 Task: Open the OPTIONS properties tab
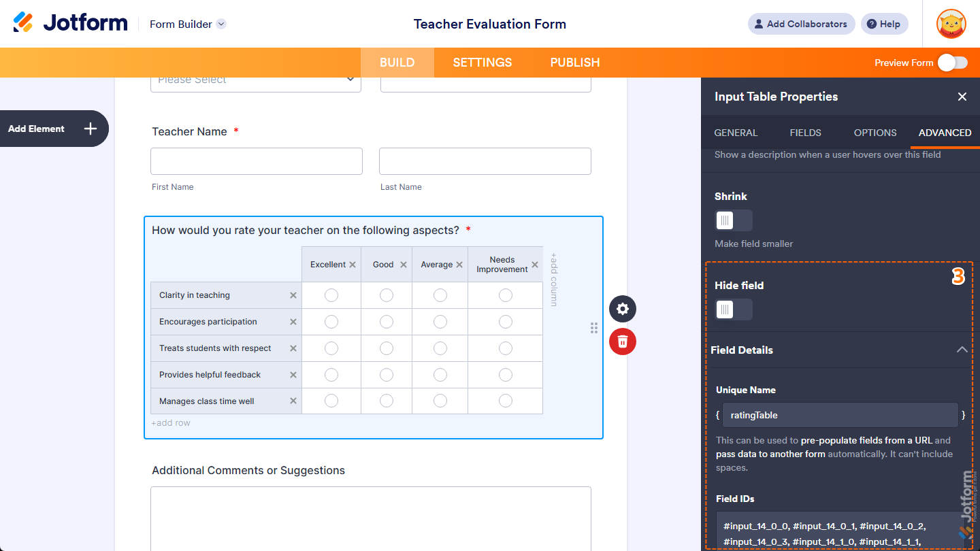(875, 133)
